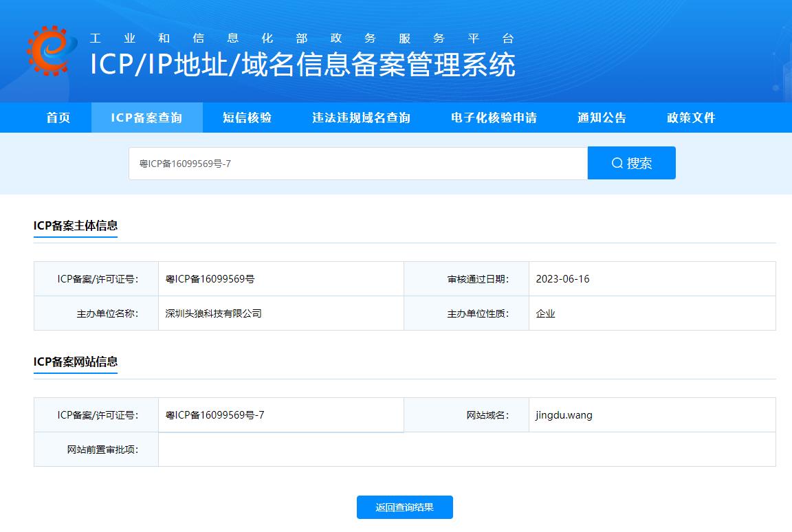This screenshot has width=792, height=532.
Task: Select the 粤ICP备16099569号-7 website license value
Action: 214,415
